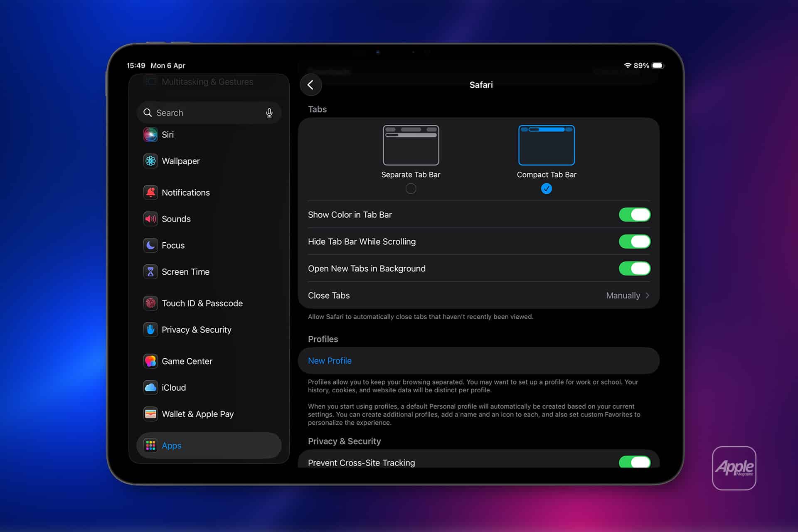Viewport: 798px width, 532px height.
Task: Open Wallet & Apple Pay settings
Action: (209, 414)
